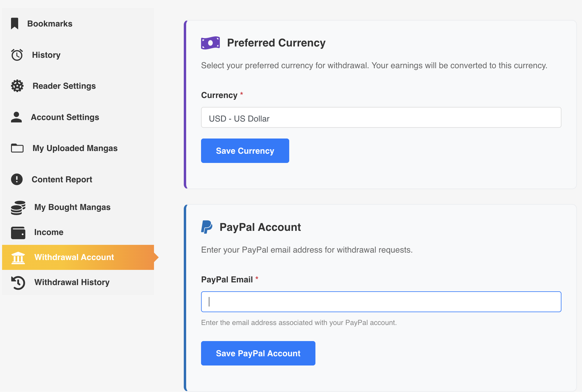Click the Withdrawal History rewind icon
Image resolution: width=582 pixels, height=392 pixels.
18,282
